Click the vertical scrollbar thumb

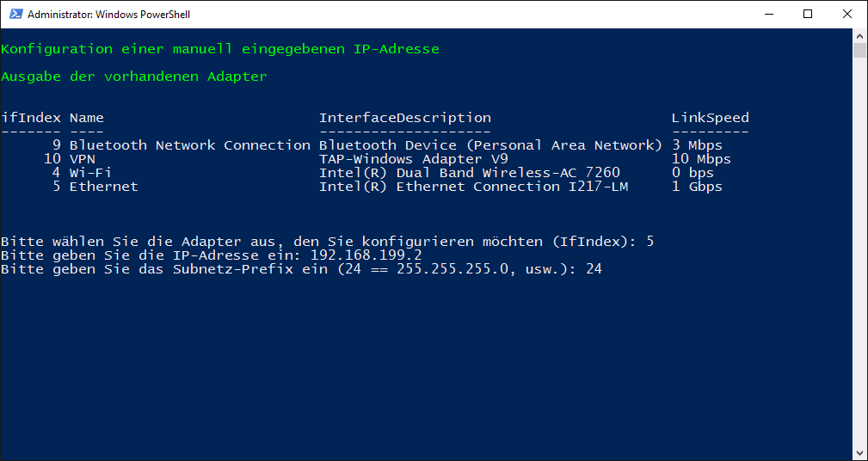point(859,51)
